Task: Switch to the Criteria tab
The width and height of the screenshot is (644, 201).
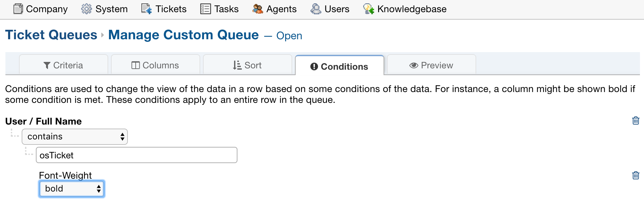Action: pyautogui.click(x=64, y=65)
